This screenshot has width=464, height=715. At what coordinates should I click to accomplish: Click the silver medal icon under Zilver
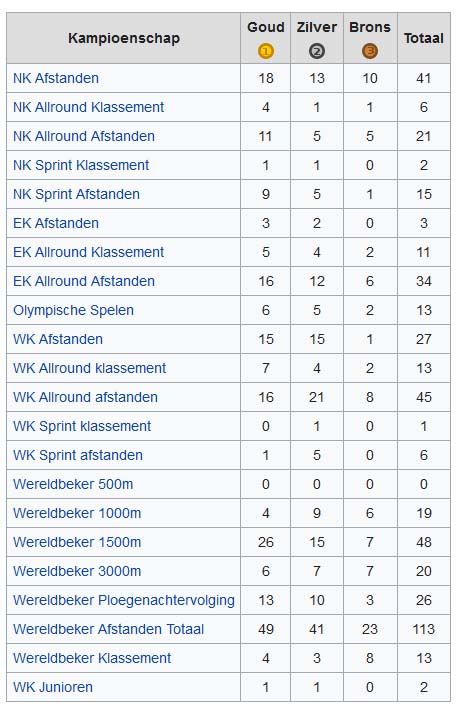(x=317, y=51)
